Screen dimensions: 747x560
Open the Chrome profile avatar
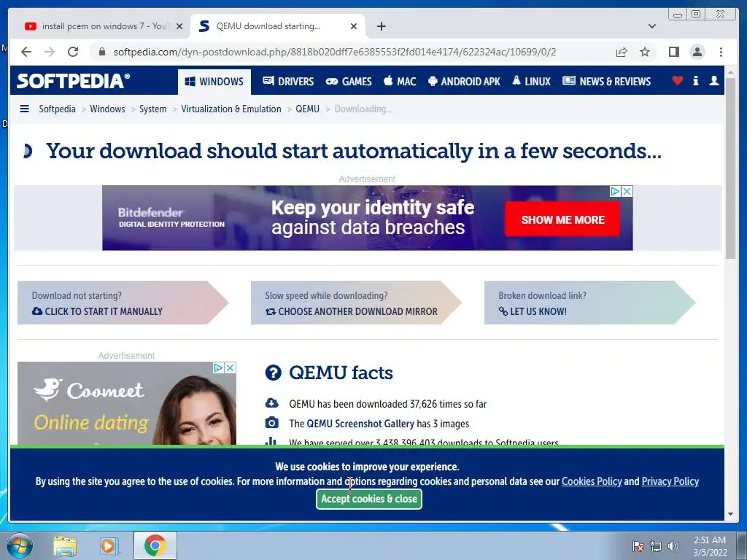pos(697,52)
